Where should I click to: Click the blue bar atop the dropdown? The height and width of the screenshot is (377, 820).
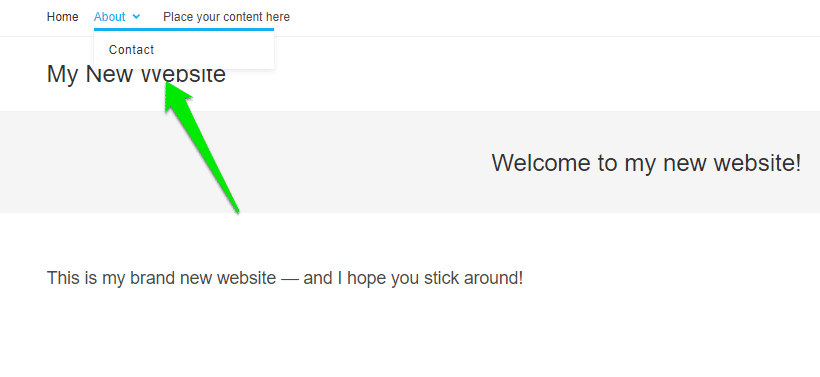click(184, 29)
